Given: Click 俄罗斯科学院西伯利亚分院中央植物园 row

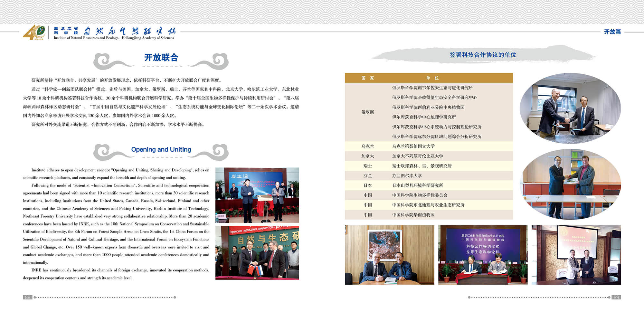Looking at the screenshot, I should coord(428,107).
